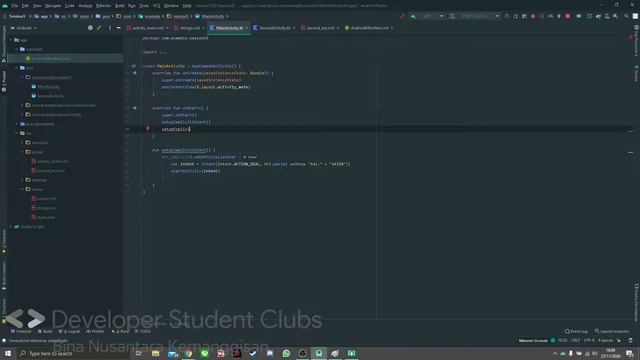Collapse the res folder node
This screenshot has height=360, width=640.
(17, 133)
